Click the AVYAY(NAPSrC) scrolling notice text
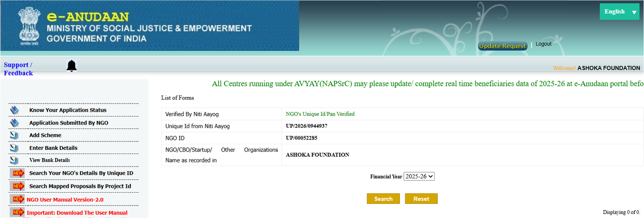 427,84
